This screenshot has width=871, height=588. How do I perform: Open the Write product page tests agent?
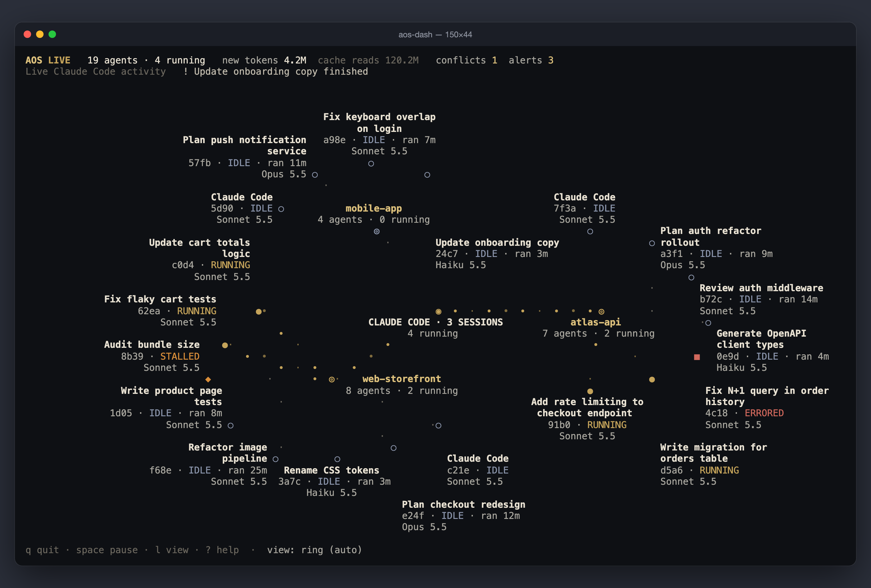click(x=171, y=396)
